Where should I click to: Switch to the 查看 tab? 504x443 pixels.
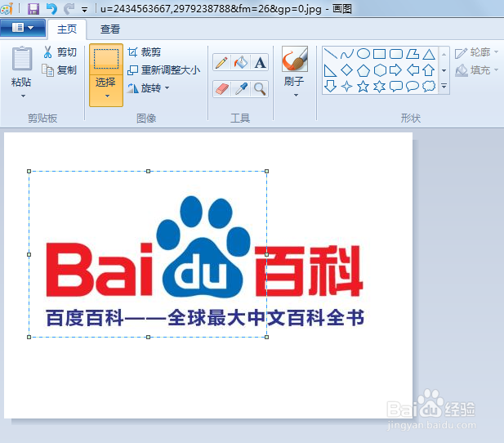(x=110, y=29)
